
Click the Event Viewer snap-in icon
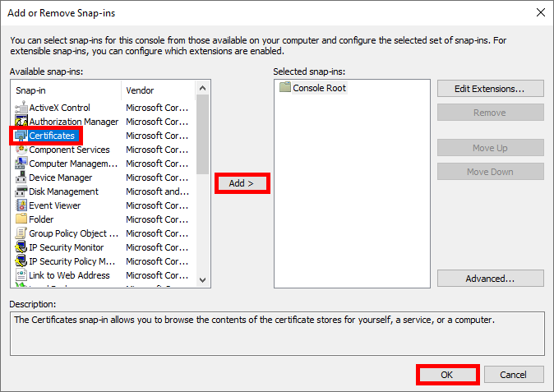(21, 205)
